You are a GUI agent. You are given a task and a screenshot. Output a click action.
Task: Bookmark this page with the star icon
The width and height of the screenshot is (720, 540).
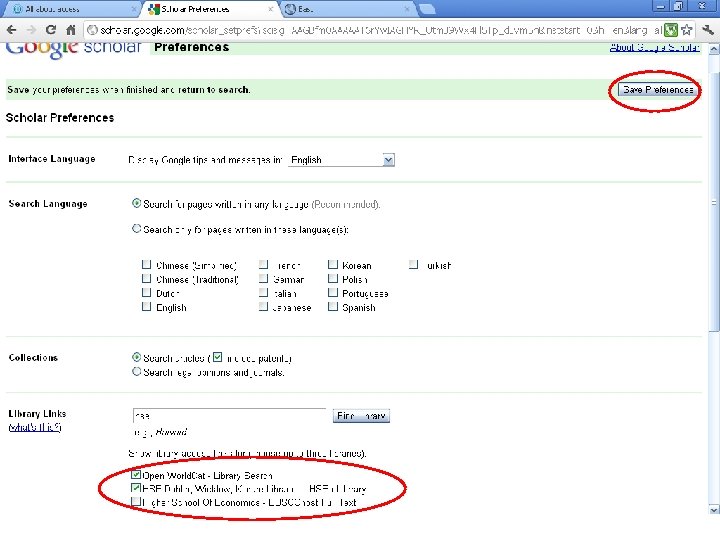point(686,30)
